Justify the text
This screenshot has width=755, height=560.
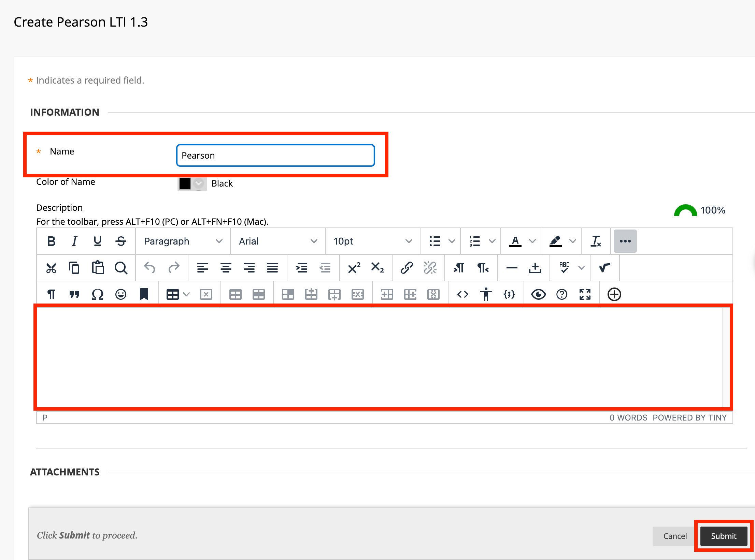[x=272, y=268]
